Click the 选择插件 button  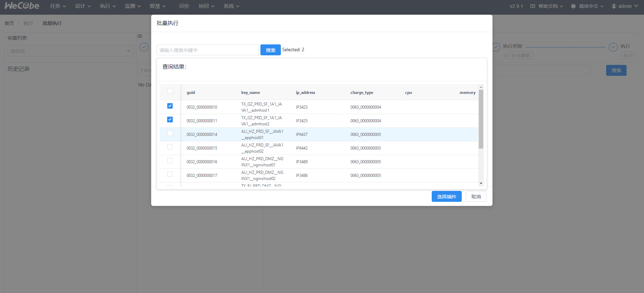pyautogui.click(x=446, y=196)
